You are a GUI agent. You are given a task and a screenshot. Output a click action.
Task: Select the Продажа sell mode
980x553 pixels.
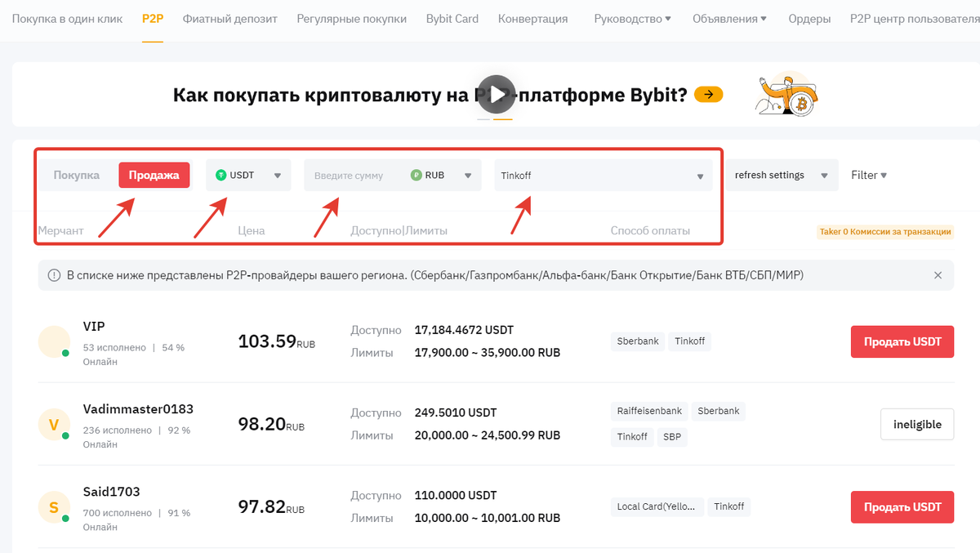pyautogui.click(x=154, y=175)
